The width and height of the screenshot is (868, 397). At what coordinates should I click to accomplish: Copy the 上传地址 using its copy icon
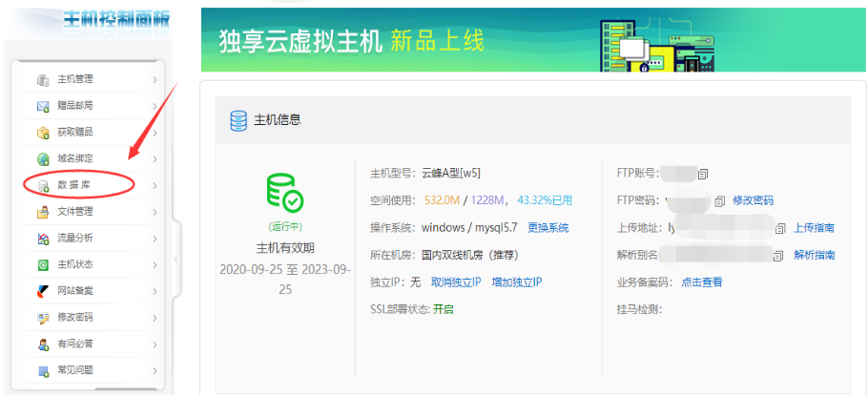tap(780, 228)
